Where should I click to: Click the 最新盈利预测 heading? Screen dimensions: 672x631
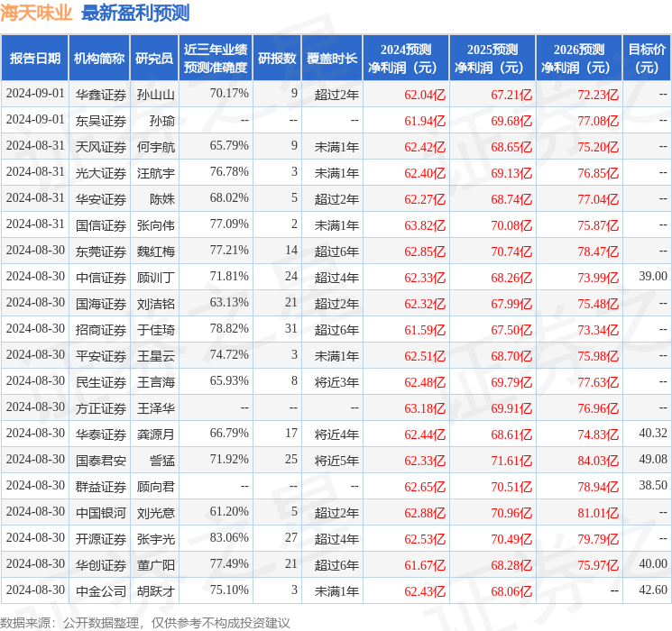point(135,13)
